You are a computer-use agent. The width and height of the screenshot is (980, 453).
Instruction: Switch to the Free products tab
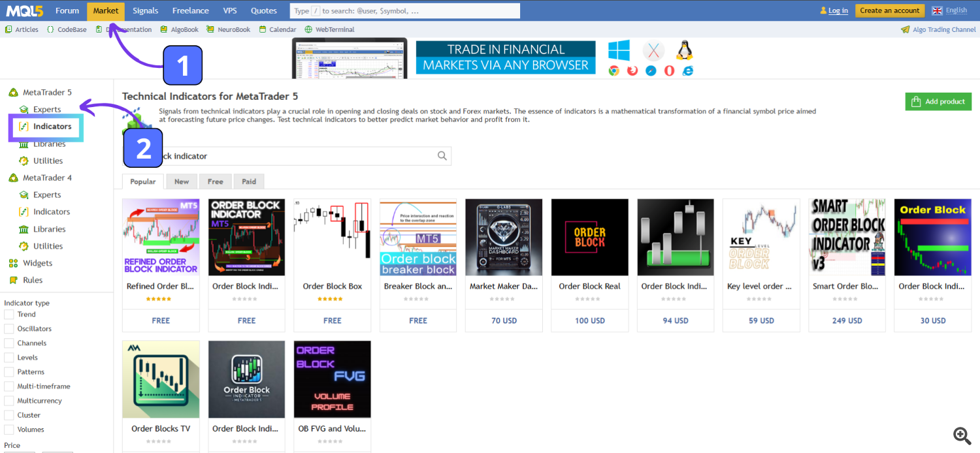216,181
